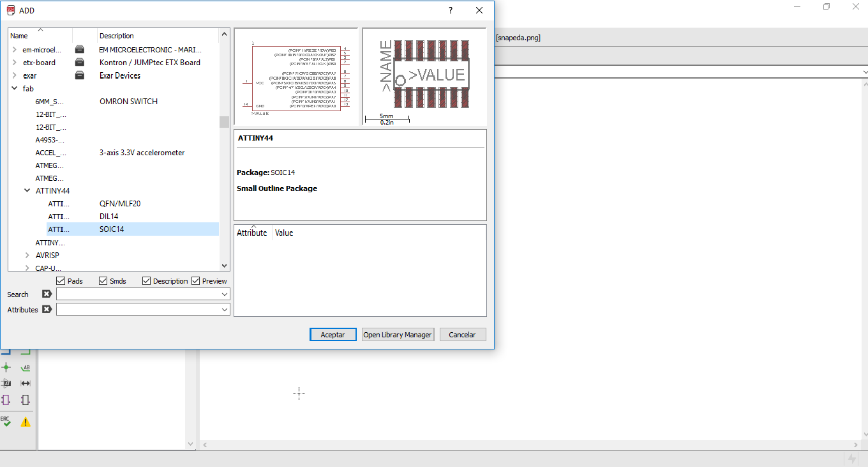This screenshot has height=467, width=868.
Task: Uncheck the Pads checkbox
Action: (61, 281)
